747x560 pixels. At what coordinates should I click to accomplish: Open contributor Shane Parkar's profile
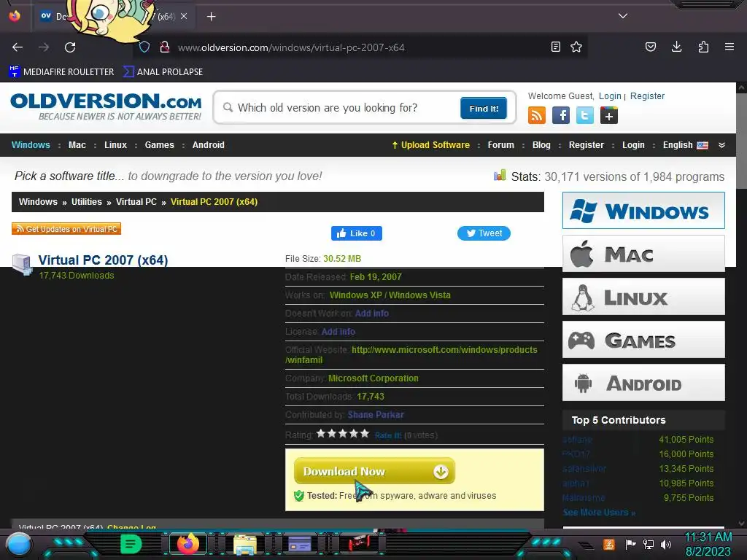(376, 415)
